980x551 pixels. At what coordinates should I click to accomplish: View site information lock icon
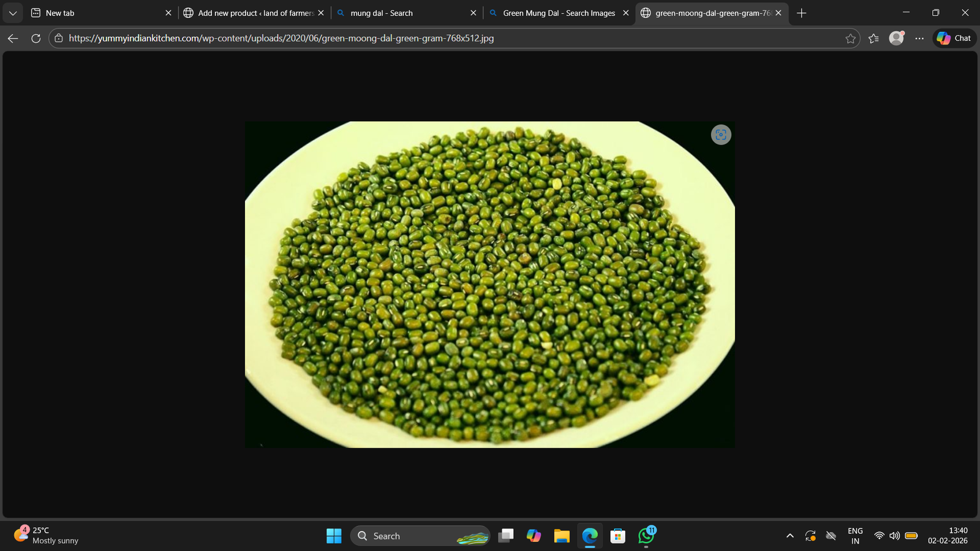(59, 38)
